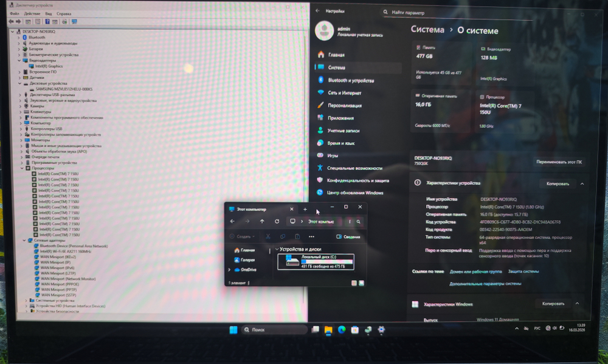Click the admin profile avatar in Settings
This screenshot has height=364, width=608.
324,30
